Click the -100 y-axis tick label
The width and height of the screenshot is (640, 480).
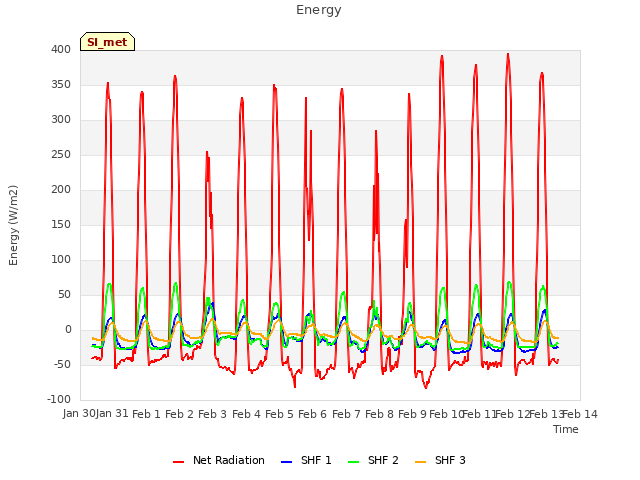(59, 399)
